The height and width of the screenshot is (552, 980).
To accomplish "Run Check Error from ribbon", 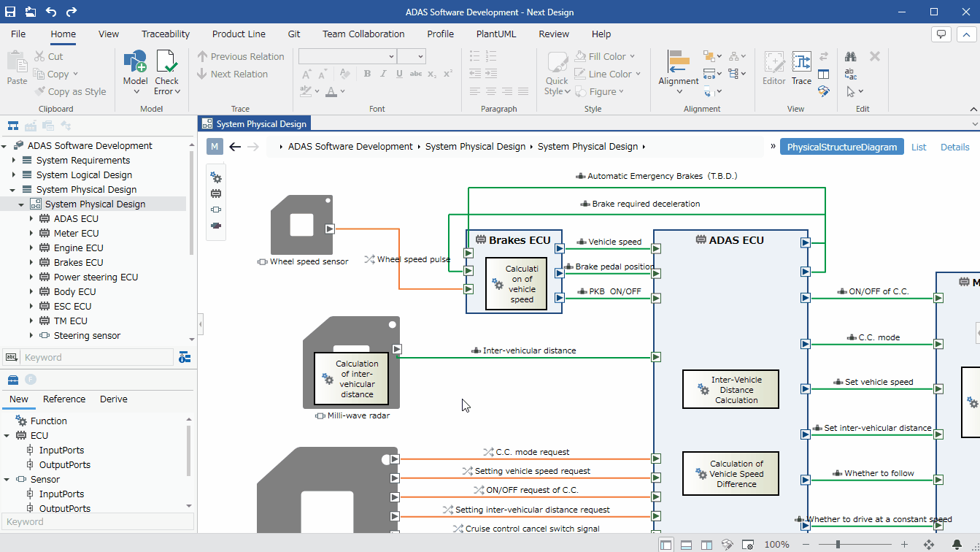I will tap(166, 72).
